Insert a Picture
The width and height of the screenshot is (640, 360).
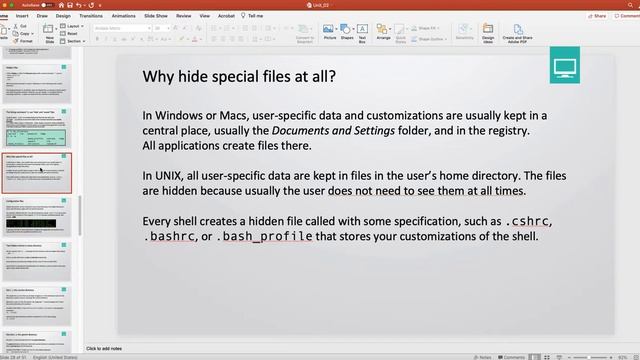329,32
